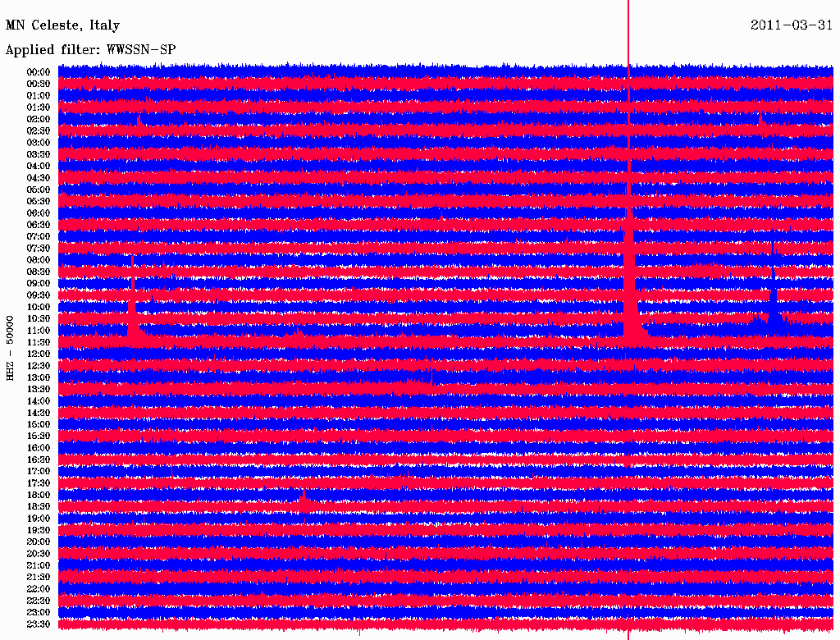Select the 14:00 time row label
This screenshot has height=640, width=840.
point(39,401)
